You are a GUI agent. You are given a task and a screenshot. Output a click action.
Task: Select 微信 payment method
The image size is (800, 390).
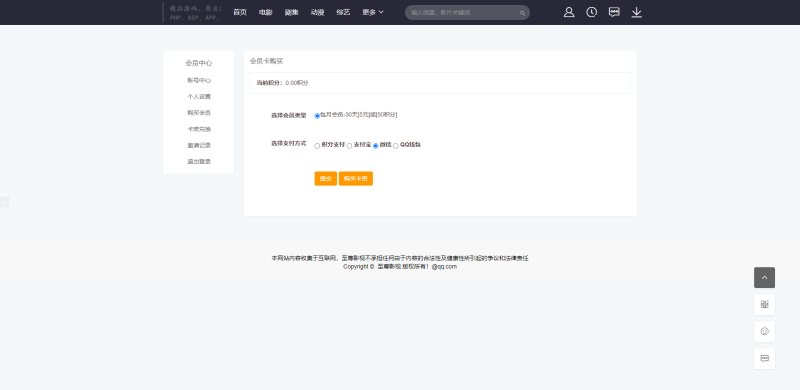click(376, 146)
